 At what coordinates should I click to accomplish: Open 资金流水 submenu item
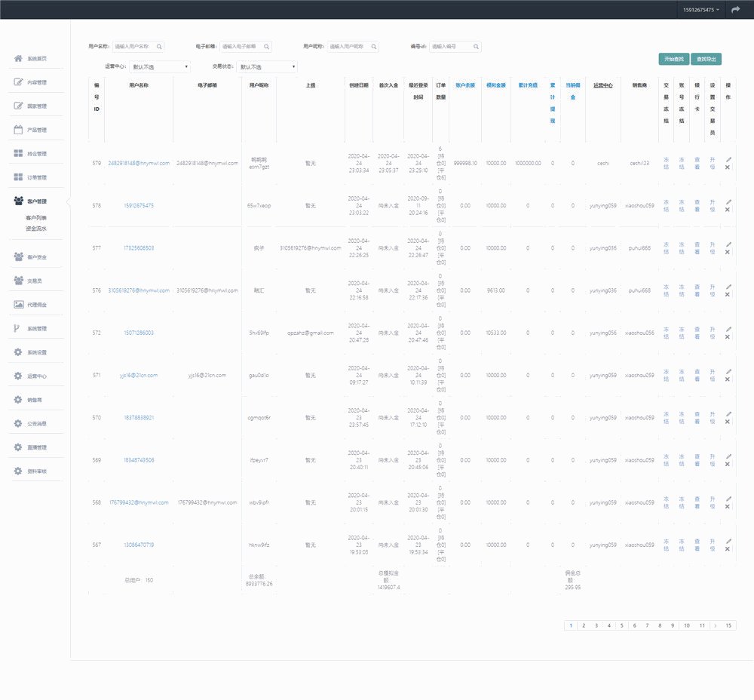pyautogui.click(x=35, y=228)
